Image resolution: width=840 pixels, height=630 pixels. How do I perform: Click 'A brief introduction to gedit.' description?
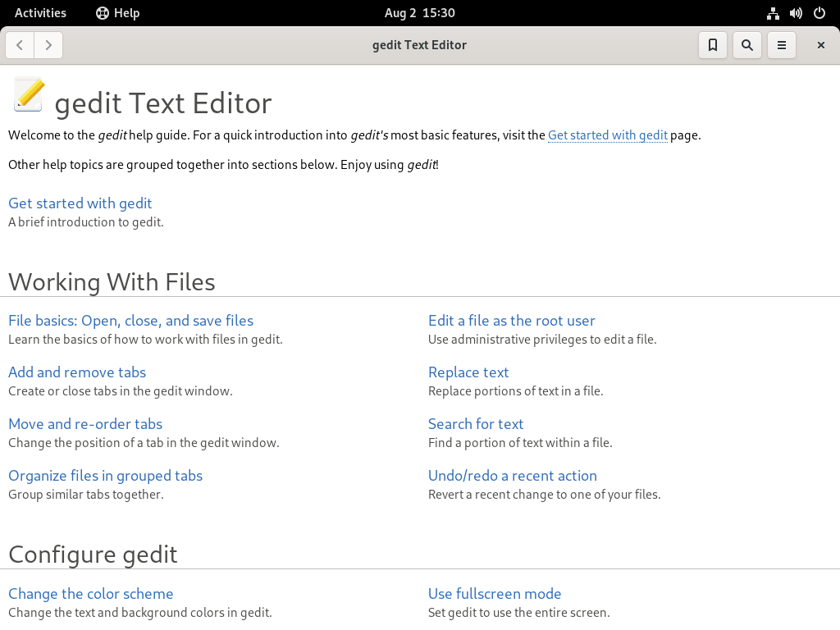(x=85, y=222)
